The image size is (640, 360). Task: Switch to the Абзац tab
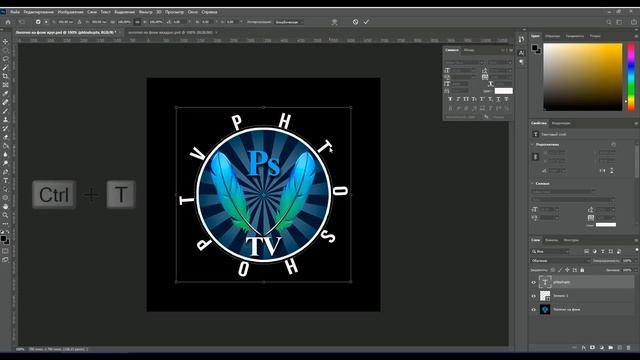(469, 50)
